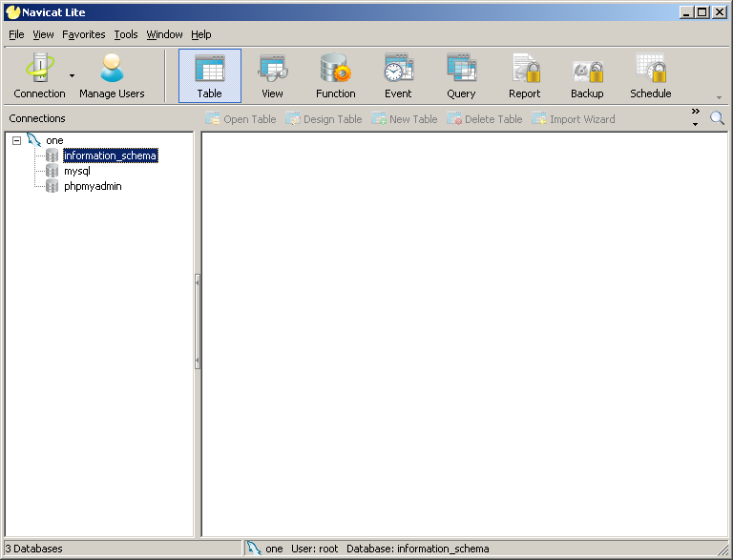Open the View menu
This screenshot has height=560, width=733.
coord(43,34)
